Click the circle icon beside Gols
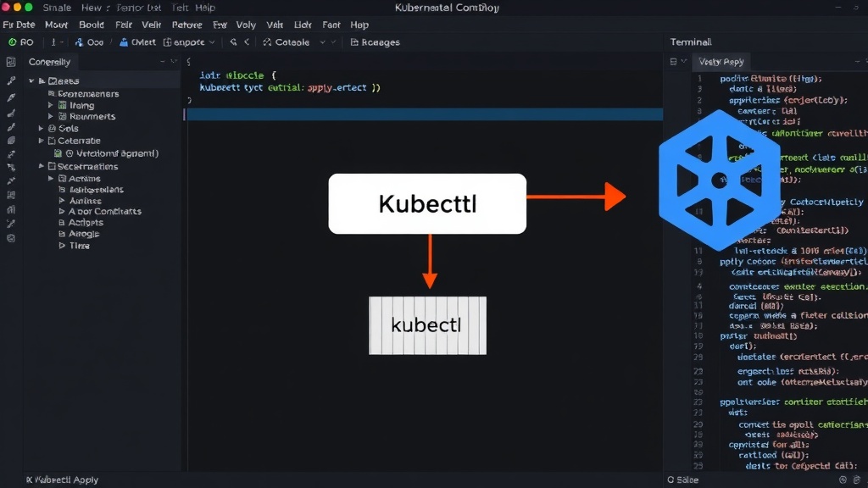Viewport: 868px width, 488px height. pos(52,129)
